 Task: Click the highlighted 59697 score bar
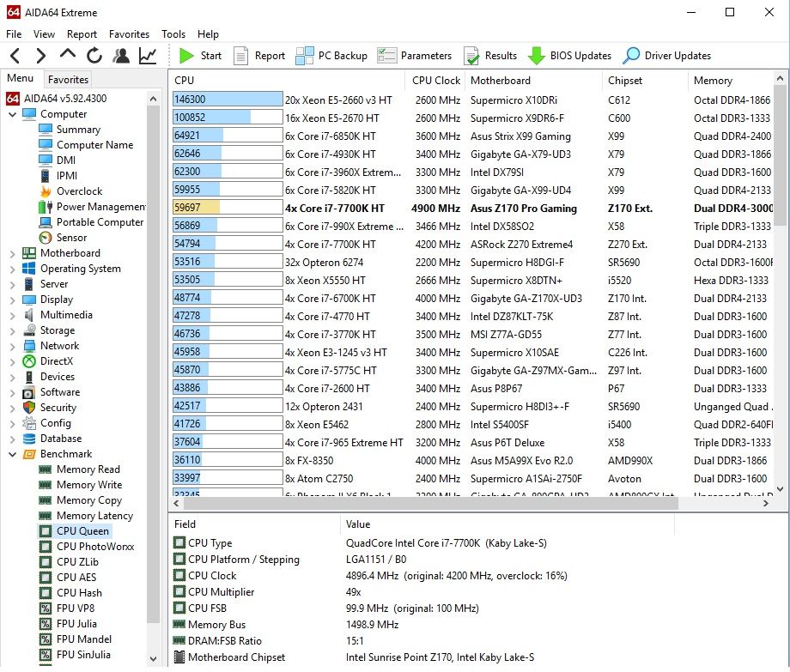[228, 208]
